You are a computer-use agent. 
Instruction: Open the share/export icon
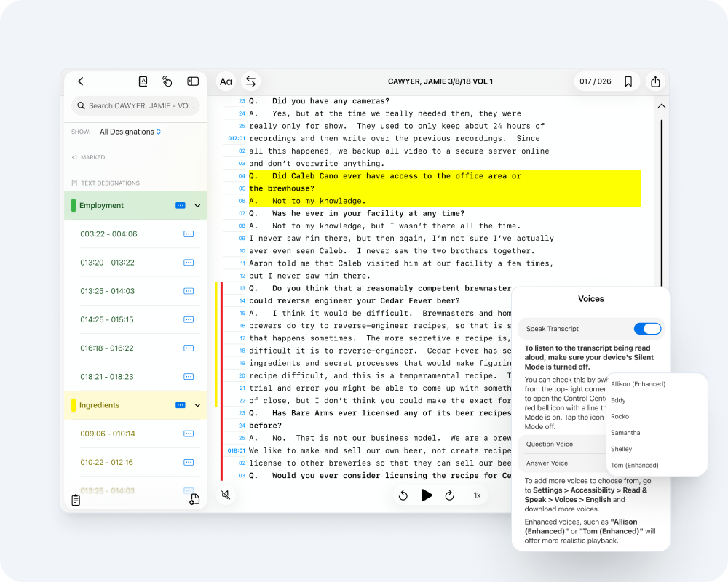pos(655,81)
